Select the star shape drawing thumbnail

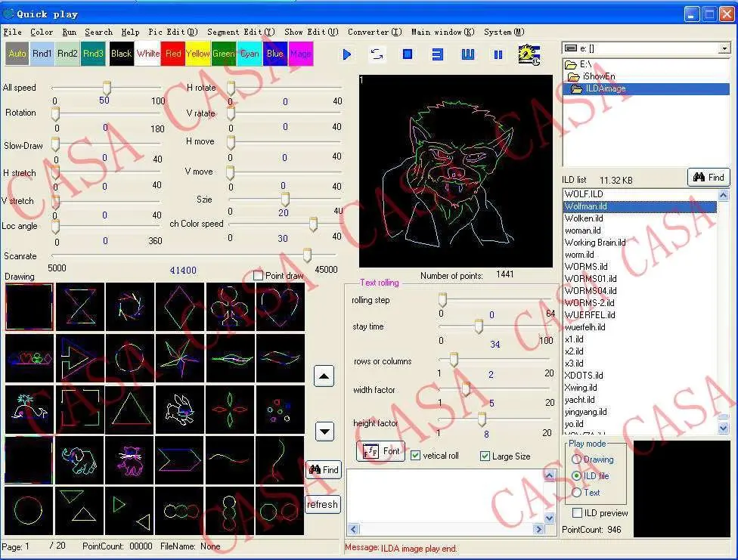pyautogui.click(x=180, y=358)
